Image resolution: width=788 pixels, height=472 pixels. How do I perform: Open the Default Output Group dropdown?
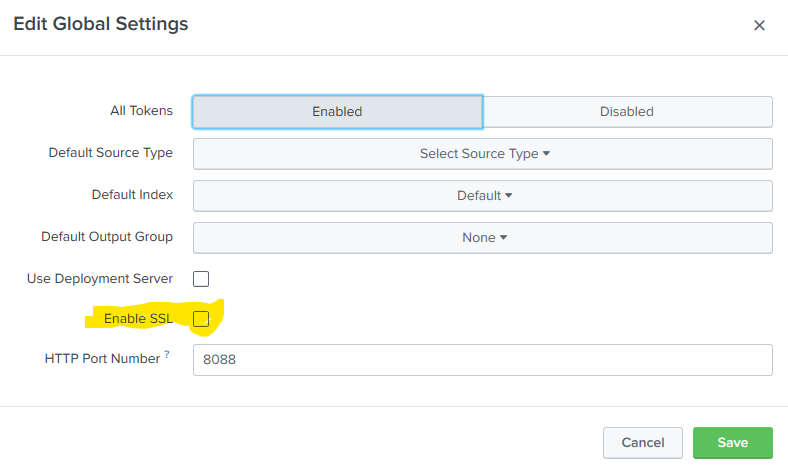click(x=482, y=237)
